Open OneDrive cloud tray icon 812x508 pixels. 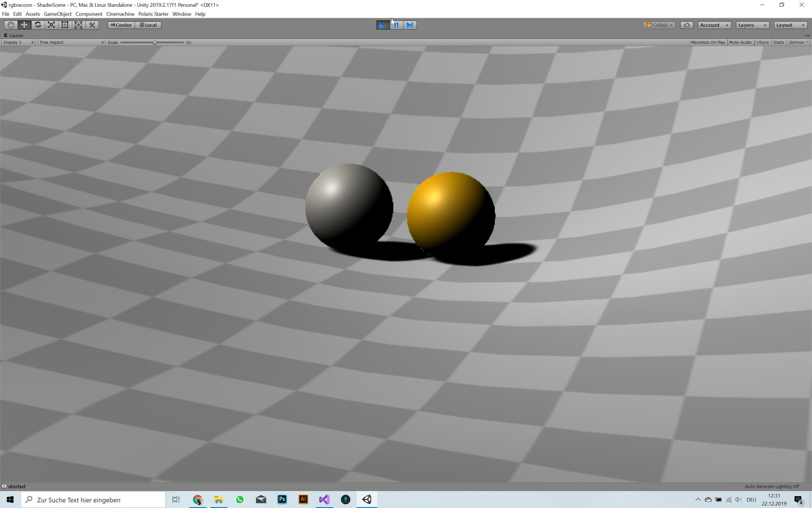tap(708, 500)
